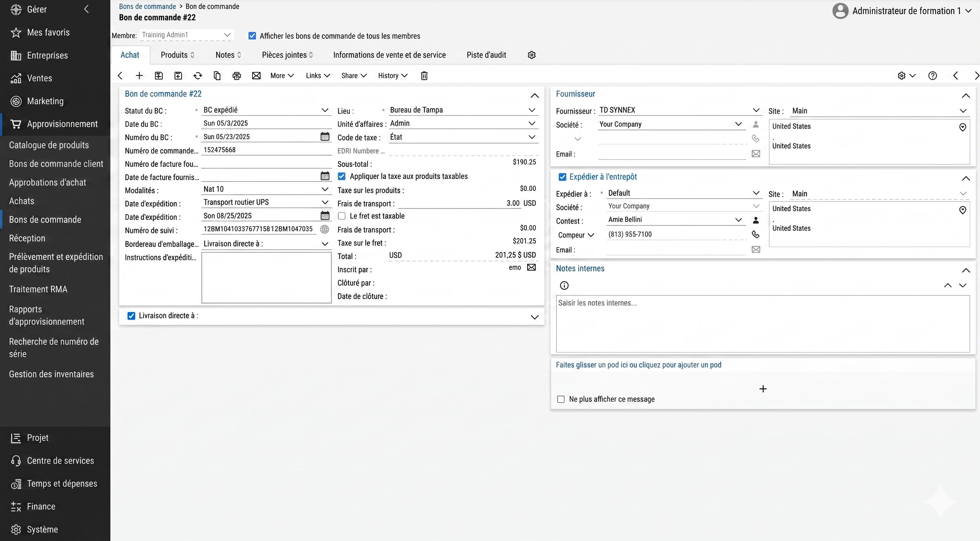The height and width of the screenshot is (541, 980).
Task: Open Traitement RMA in sidebar
Action: (38, 290)
